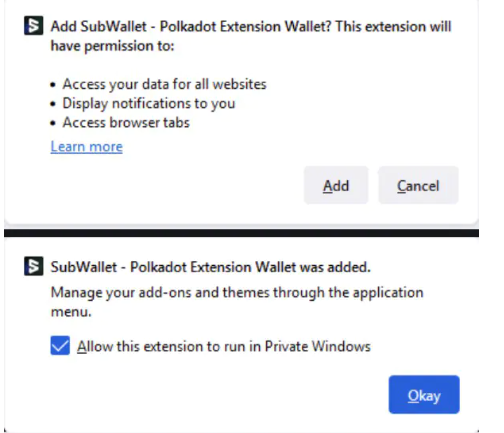This screenshot has height=433, width=504.
Task: Select the 'Display notifications to you' permission line
Action: (x=149, y=103)
